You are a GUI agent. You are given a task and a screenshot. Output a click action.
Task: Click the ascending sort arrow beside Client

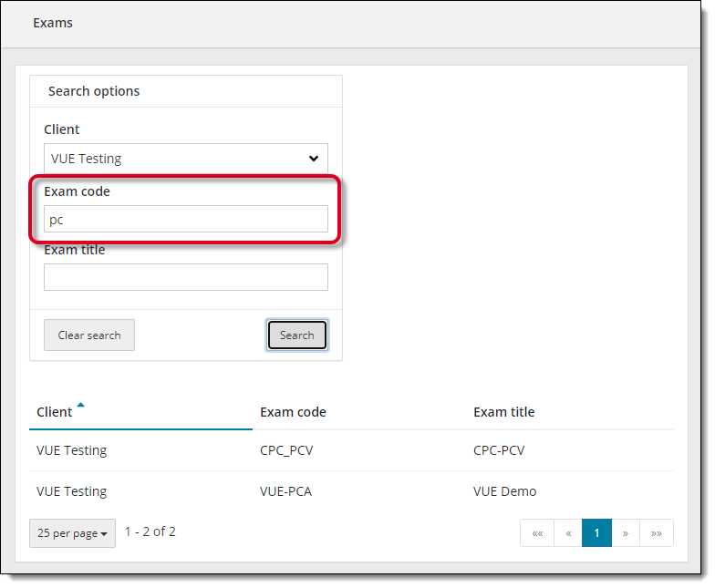80,405
